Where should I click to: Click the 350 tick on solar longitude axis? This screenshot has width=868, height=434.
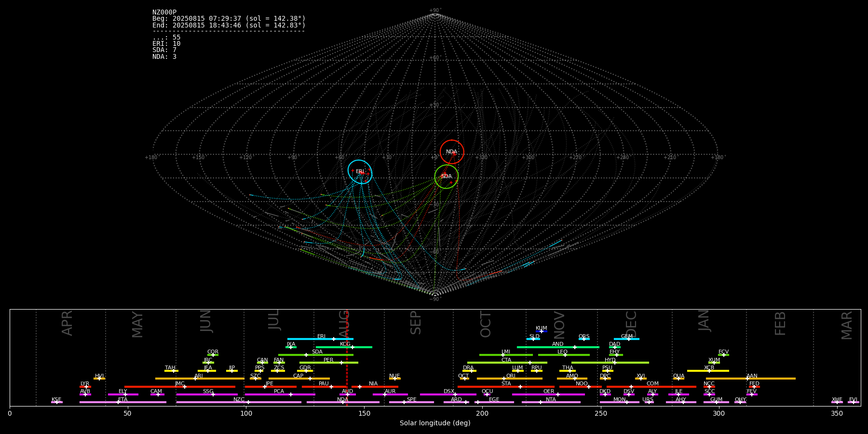point(837,413)
